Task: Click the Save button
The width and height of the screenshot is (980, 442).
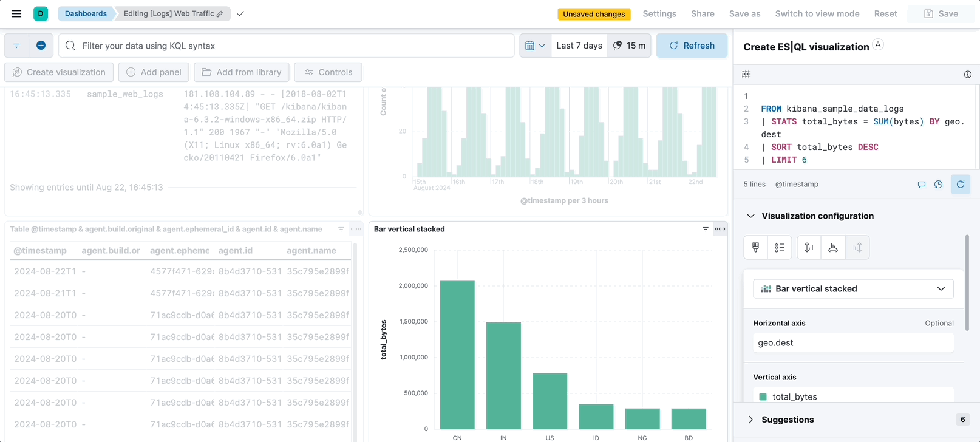Action: coord(941,13)
